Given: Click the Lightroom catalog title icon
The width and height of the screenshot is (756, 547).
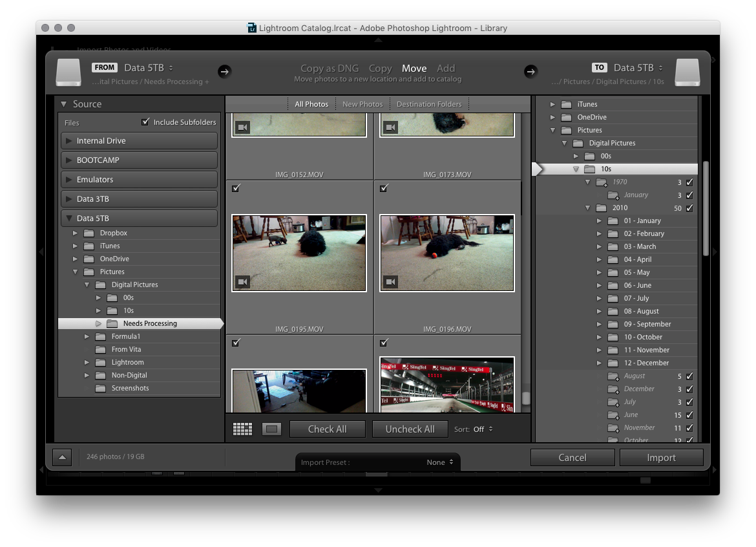Looking at the screenshot, I should (x=252, y=28).
